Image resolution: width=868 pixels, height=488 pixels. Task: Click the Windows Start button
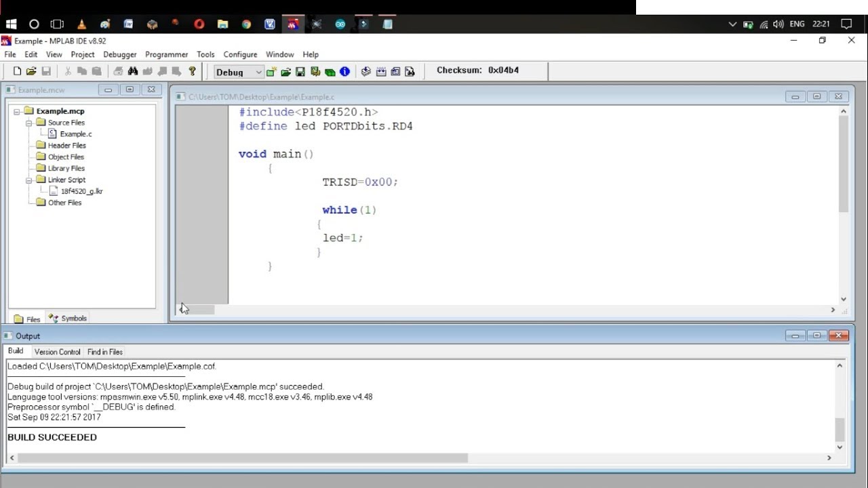pos(11,24)
